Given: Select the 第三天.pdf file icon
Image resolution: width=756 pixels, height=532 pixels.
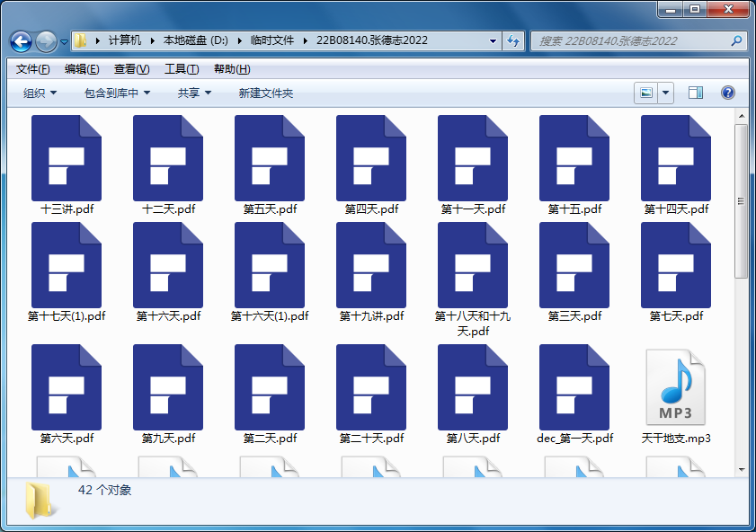Looking at the screenshot, I should tap(574, 264).
